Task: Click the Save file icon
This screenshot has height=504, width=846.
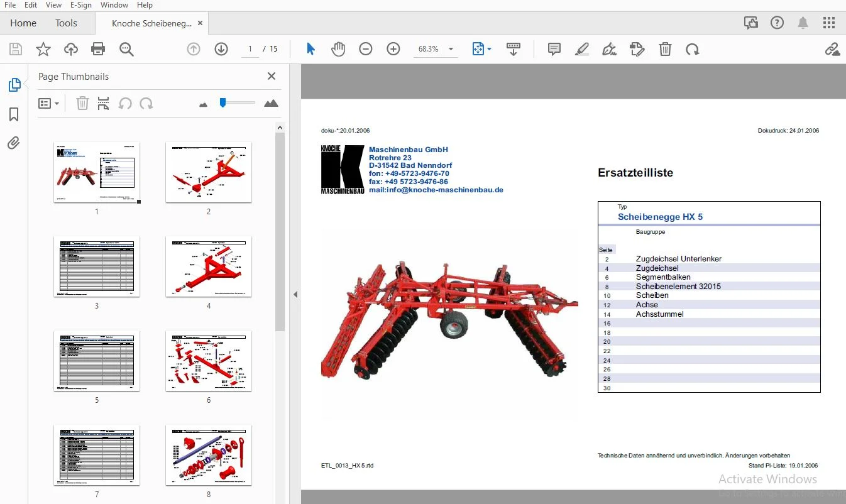Action: coord(16,49)
